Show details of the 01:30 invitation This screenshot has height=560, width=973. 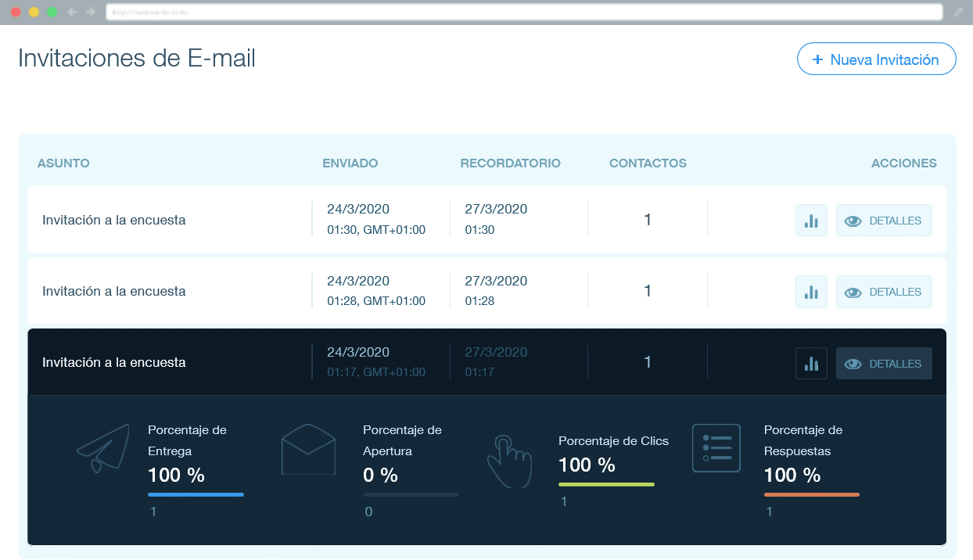pos(884,221)
